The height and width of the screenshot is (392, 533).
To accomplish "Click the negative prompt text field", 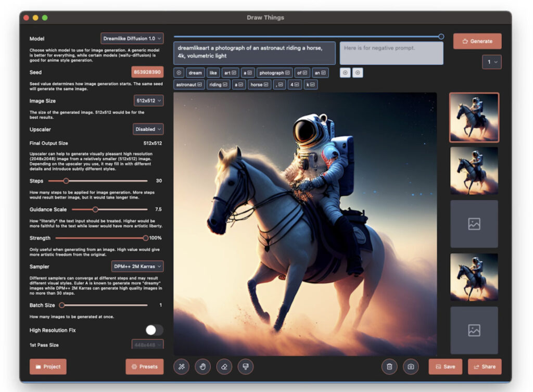I will (391, 53).
